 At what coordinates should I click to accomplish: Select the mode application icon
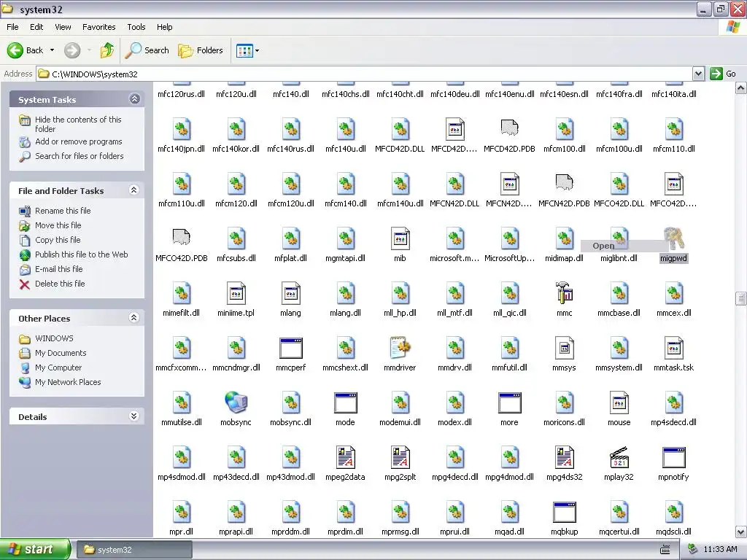345,402
